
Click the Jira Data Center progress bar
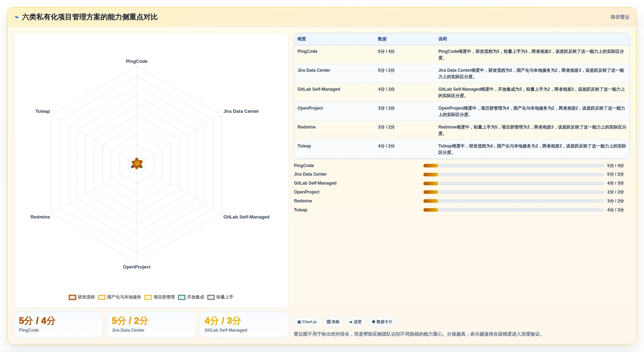(x=514, y=175)
